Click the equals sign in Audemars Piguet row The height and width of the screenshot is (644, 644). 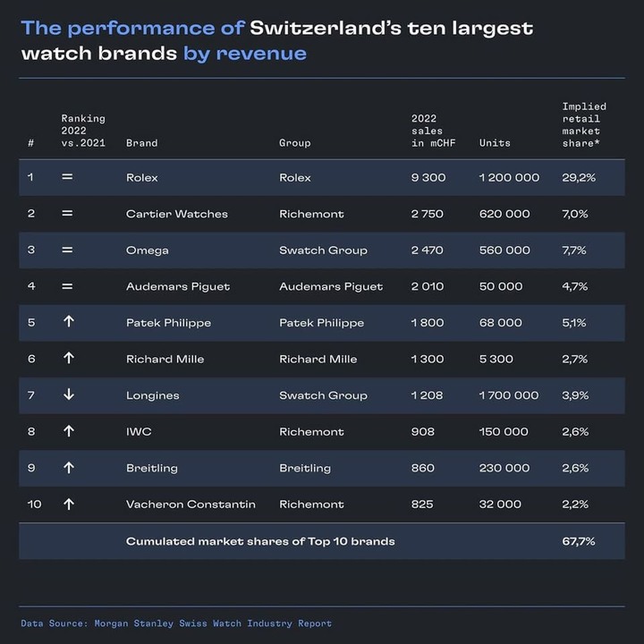click(67, 286)
